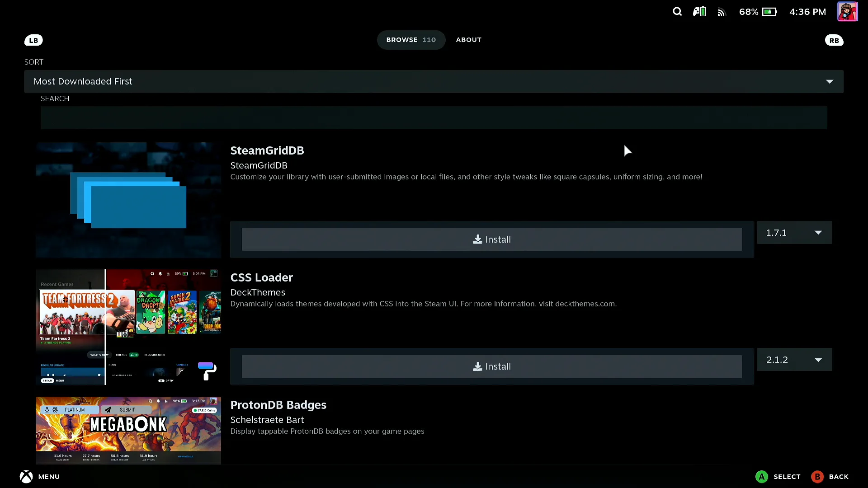Click the SteamGridDB plugin title
The height and width of the screenshot is (488, 868).
267,150
